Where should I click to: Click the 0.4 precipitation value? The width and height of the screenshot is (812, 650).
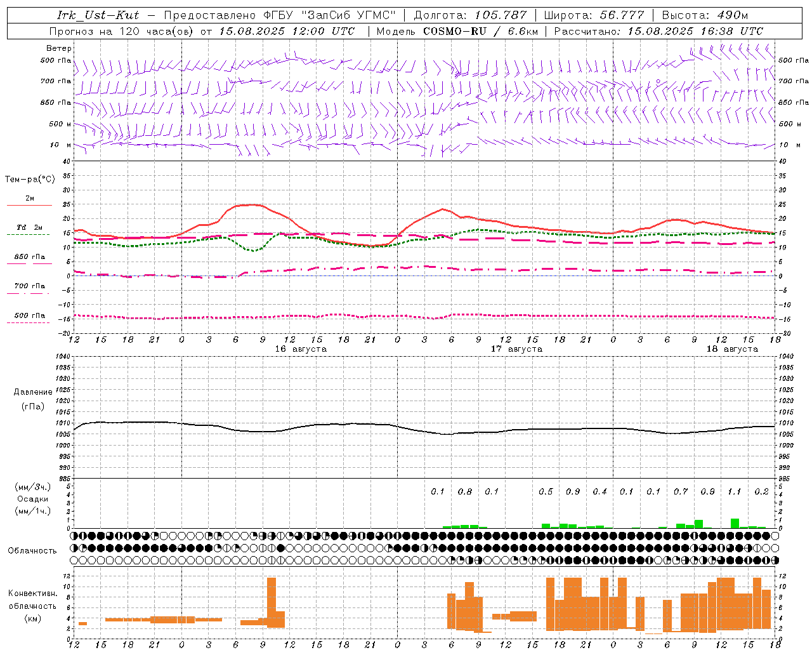(x=599, y=492)
